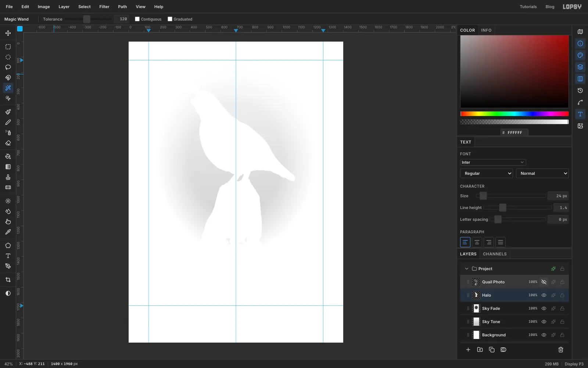Select the Lasso tool
588x368 pixels.
pos(8,67)
